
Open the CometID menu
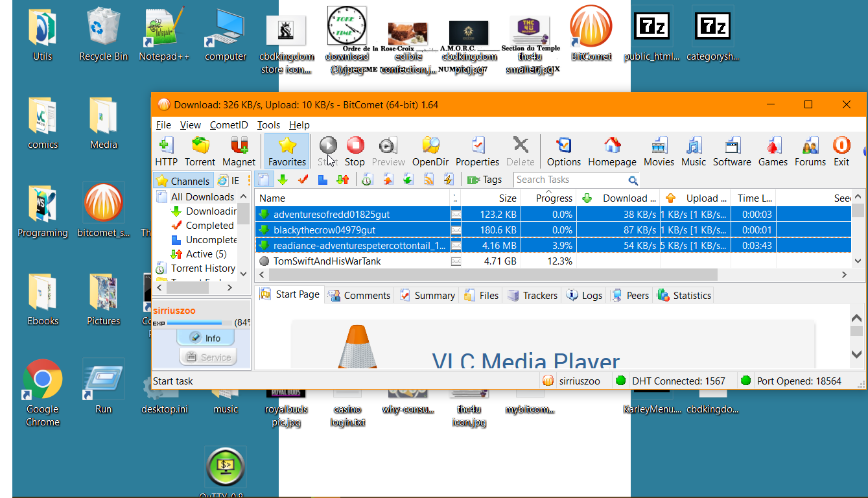[x=229, y=125]
